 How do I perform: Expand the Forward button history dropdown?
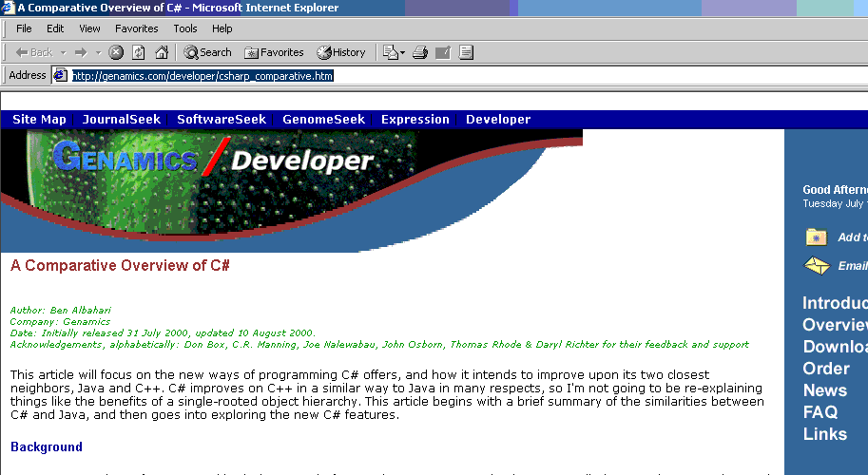click(x=97, y=52)
